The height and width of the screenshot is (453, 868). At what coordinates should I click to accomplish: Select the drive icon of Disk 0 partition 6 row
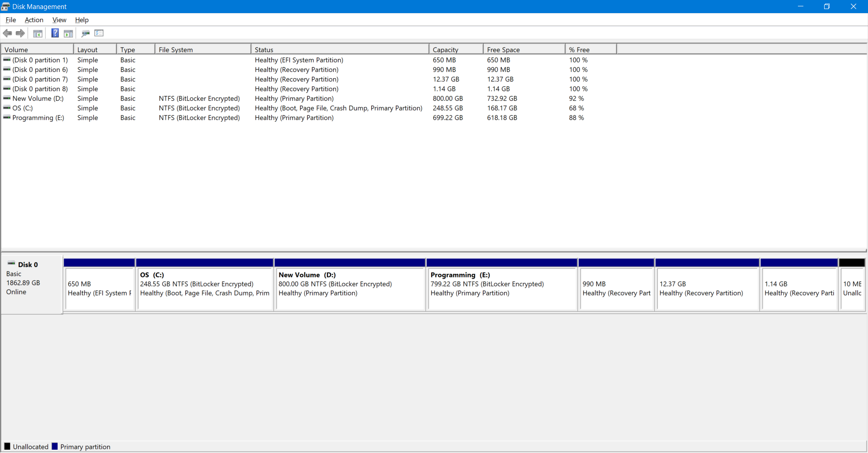[7, 69]
